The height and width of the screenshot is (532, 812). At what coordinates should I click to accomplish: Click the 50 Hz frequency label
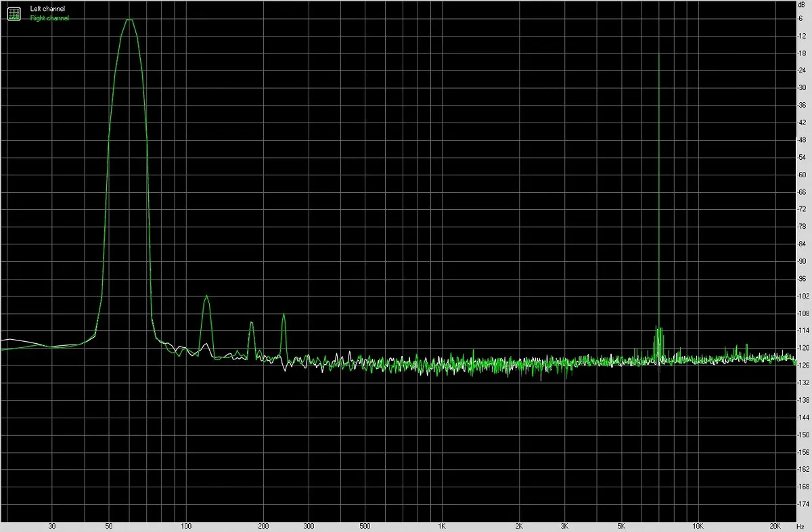point(109,525)
